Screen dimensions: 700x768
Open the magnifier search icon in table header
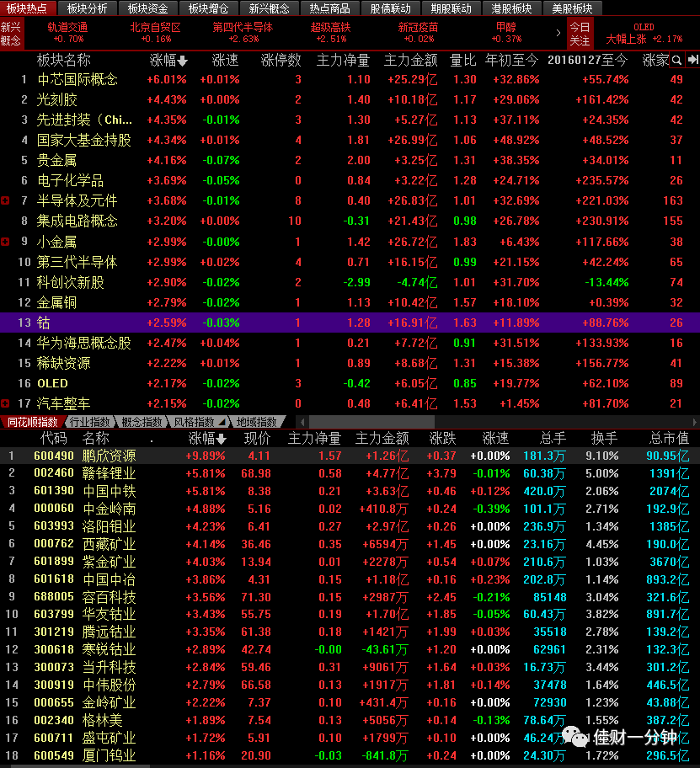(x=676, y=61)
